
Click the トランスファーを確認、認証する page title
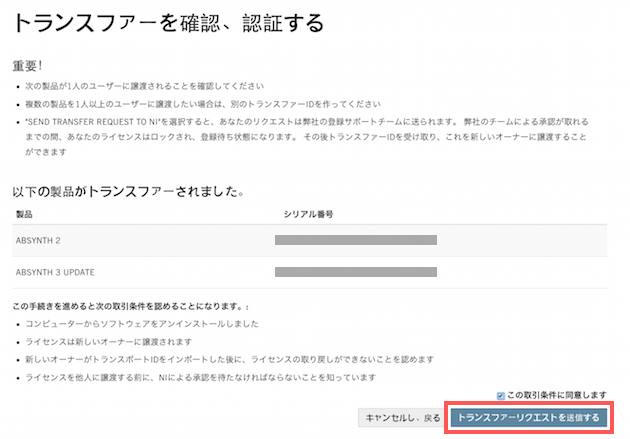tap(169, 23)
